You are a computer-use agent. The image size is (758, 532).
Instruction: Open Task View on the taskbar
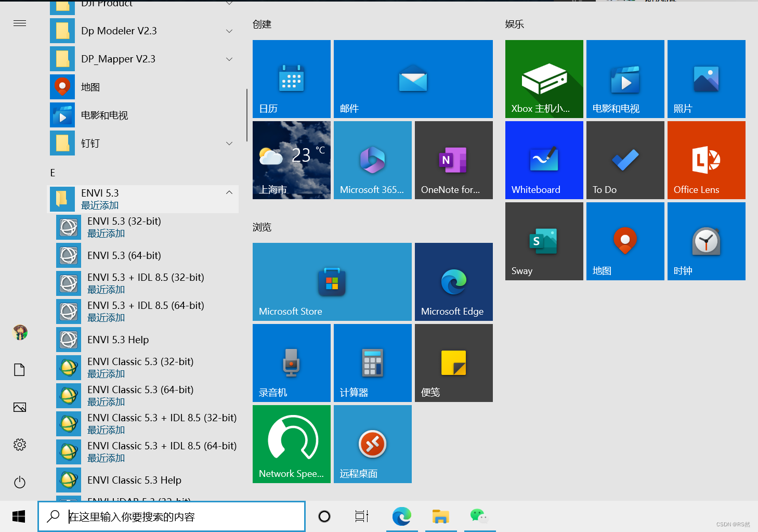click(x=362, y=516)
